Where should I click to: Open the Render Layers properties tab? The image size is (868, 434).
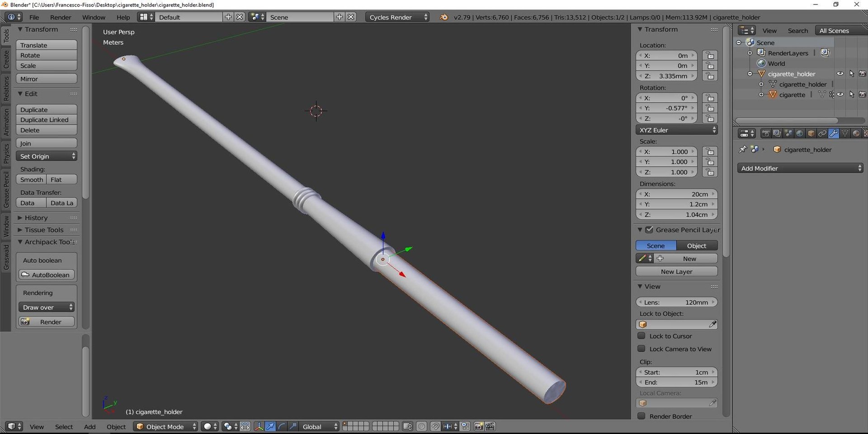[x=777, y=133]
